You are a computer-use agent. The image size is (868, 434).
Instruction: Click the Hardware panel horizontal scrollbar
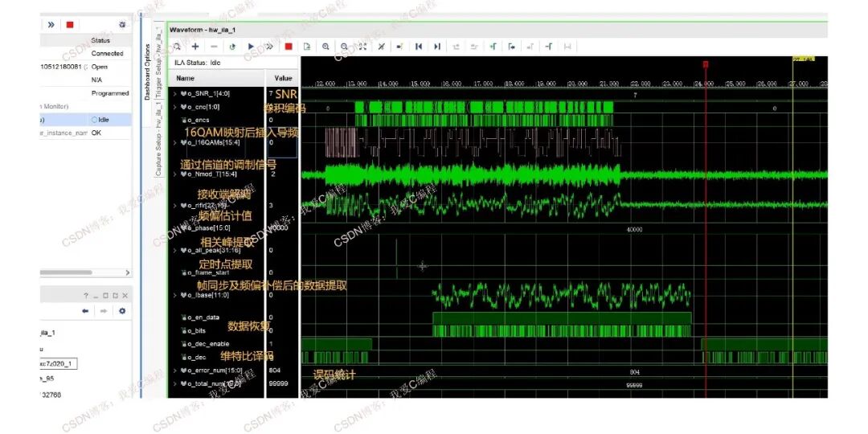[x=67, y=272]
